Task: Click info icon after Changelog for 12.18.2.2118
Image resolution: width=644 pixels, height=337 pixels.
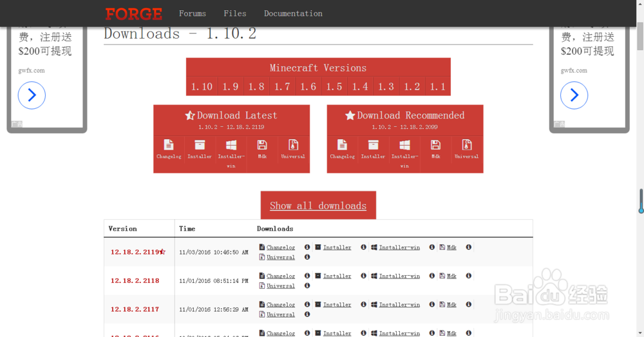Action: click(307, 276)
